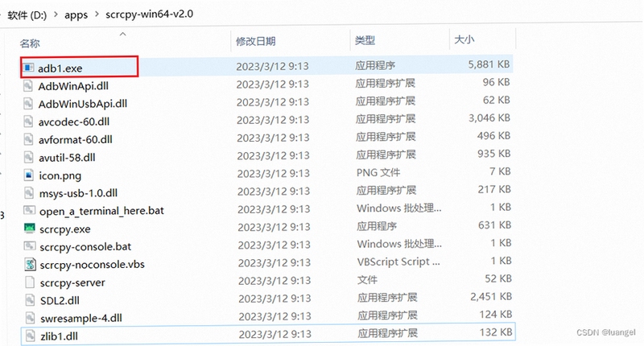The image size is (644, 346).
Task: Click the scrcpy-console.bat file icon
Action: tap(30, 246)
